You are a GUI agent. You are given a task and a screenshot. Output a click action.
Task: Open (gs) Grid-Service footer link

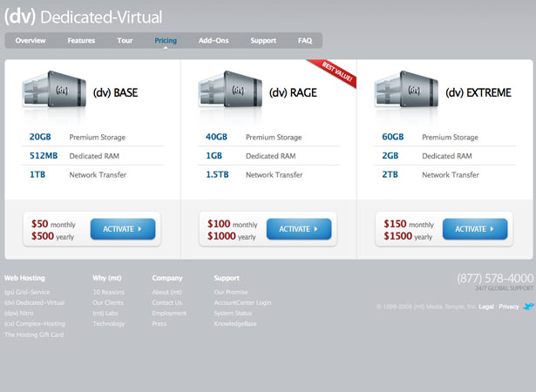[27, 292]
